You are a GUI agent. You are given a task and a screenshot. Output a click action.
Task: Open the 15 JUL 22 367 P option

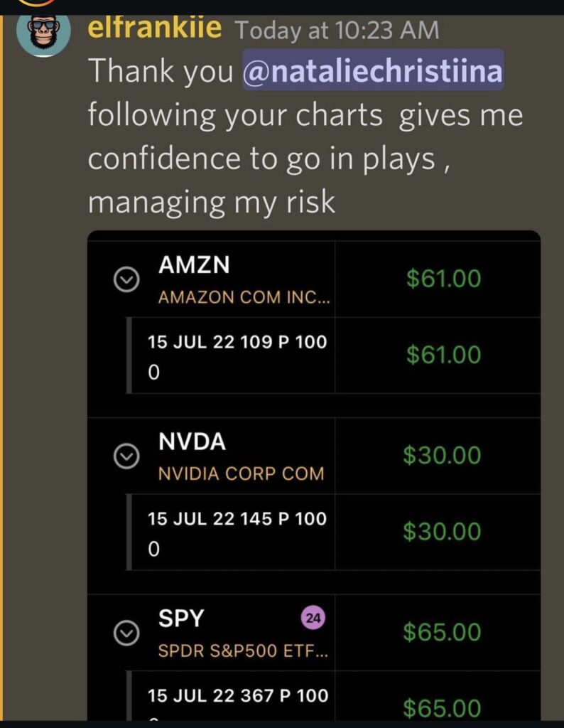click(237, 695)
